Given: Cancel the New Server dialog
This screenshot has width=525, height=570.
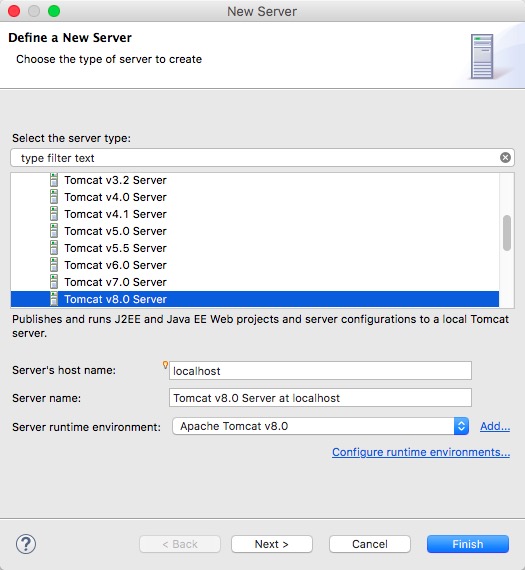Looking at the screenshot, I should click(x=370, y=544).
